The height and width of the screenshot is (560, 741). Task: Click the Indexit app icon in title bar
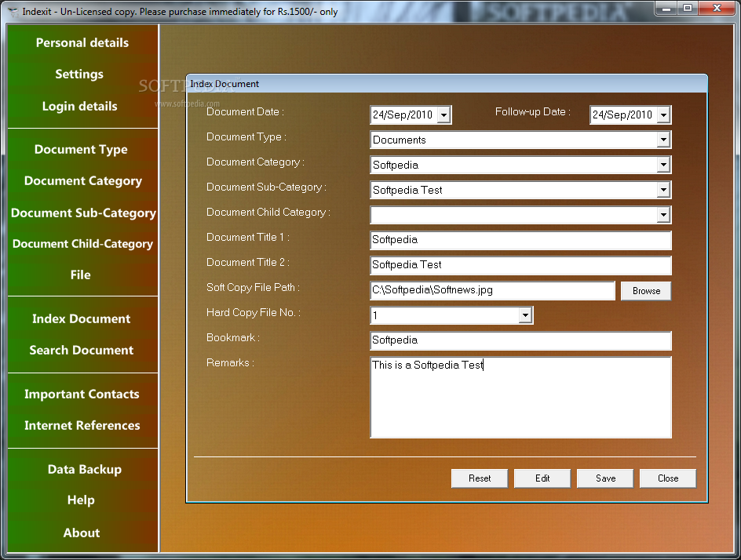point(13,11)
